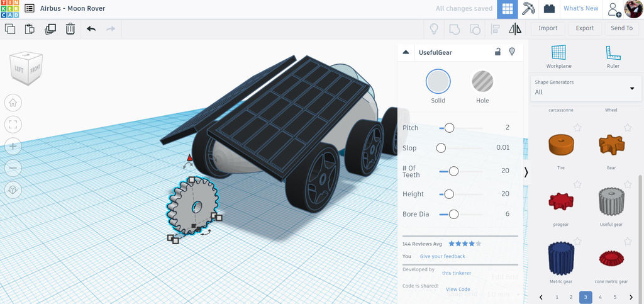
Task: Favorite the progear shape star
Action: coord(577,184)
